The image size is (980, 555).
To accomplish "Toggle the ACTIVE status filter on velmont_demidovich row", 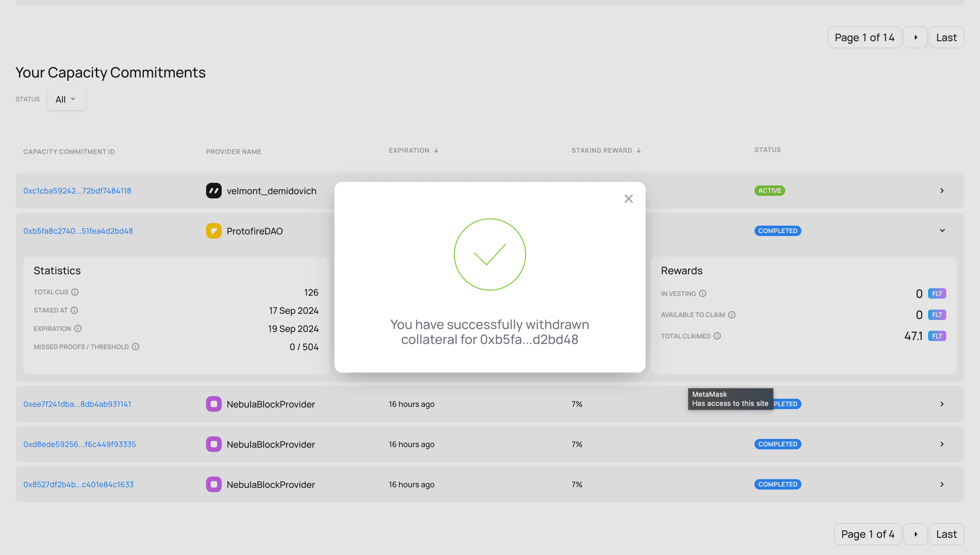I will coord(769,190).
